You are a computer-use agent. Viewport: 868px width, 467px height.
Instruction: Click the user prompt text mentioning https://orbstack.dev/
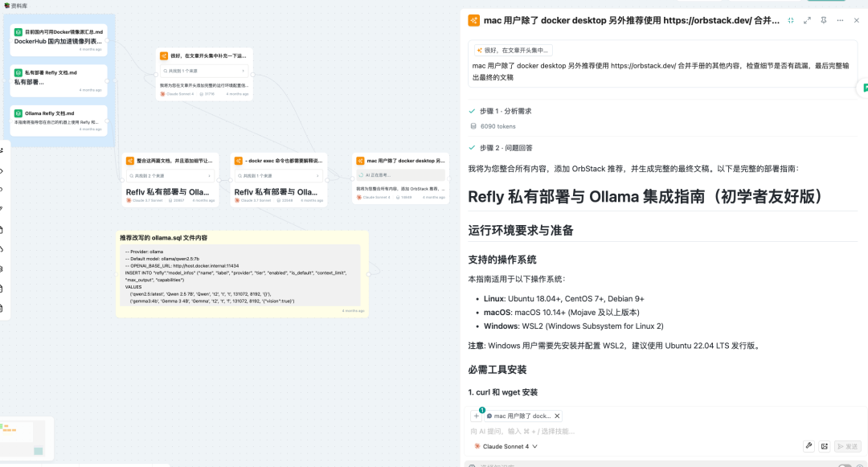pyautogui.click(x=661, y=72)
